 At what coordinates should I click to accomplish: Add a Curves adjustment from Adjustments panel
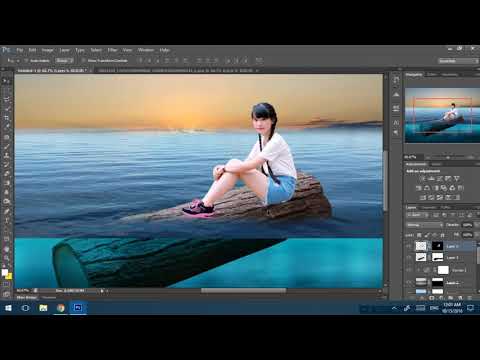tap(440, 179)
